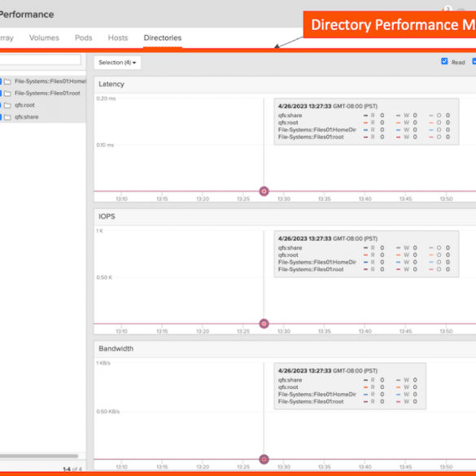Click the Latency tooltip timestamp 4/26/2023 13:27:33
This screenshot has height=476, width=476.
(305, 107)
